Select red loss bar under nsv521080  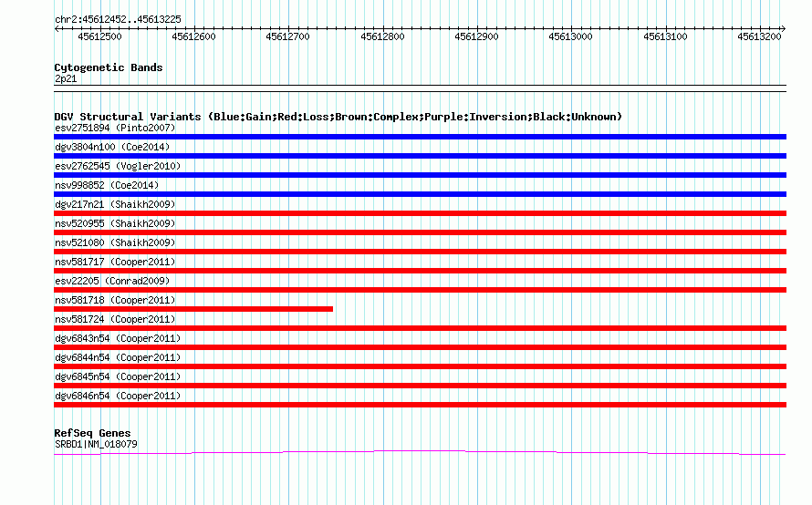(420, 252)
